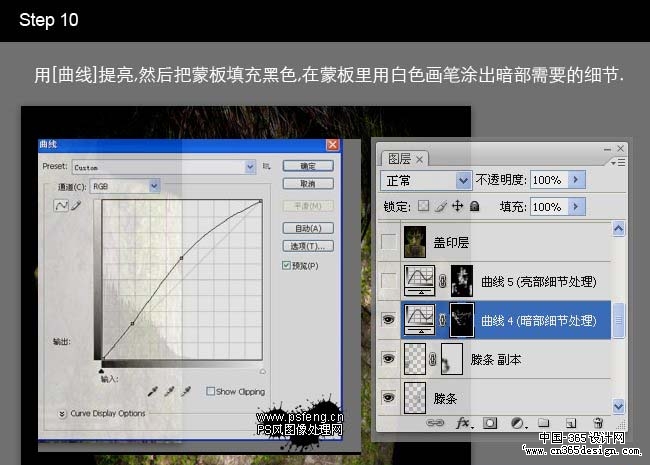Pick the gray point eyedropper
The height and width of the screenshot is (465, 650).
[x=169, y=391]
